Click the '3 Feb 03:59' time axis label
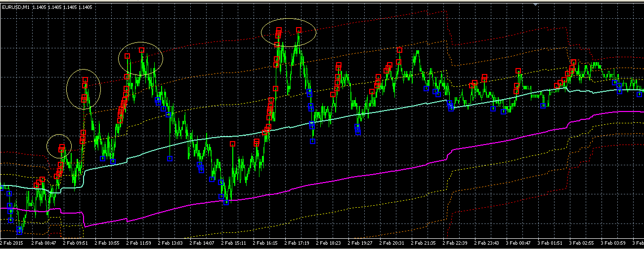This screenshot has height=259, width=644. tap(613, 243)
